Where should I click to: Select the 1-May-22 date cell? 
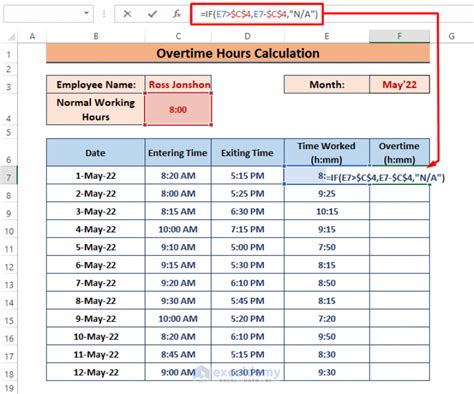click(96, 175)
